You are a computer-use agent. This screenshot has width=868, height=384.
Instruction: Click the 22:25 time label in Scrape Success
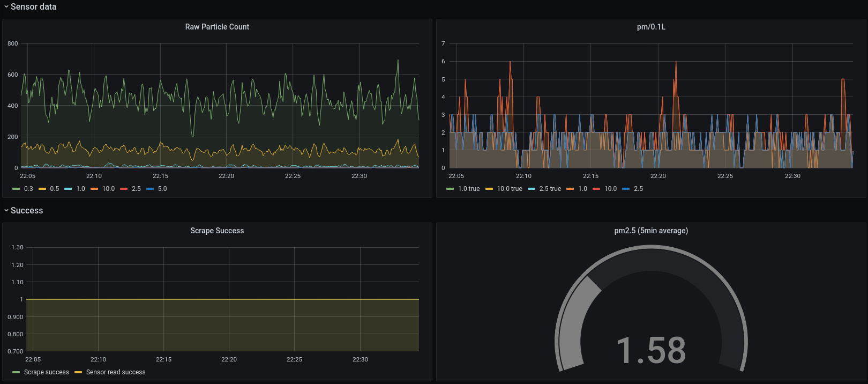click(x=294, y=359)
